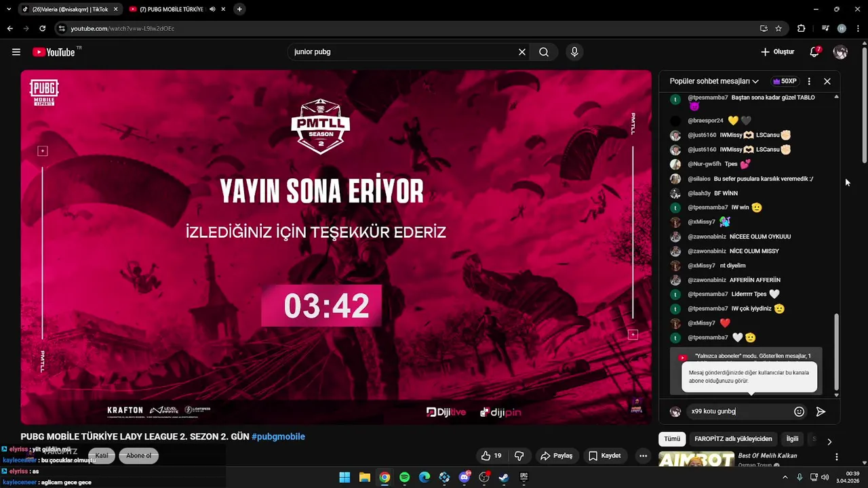Reload the current page
This screenshot has width=868, height=488.
42,28
